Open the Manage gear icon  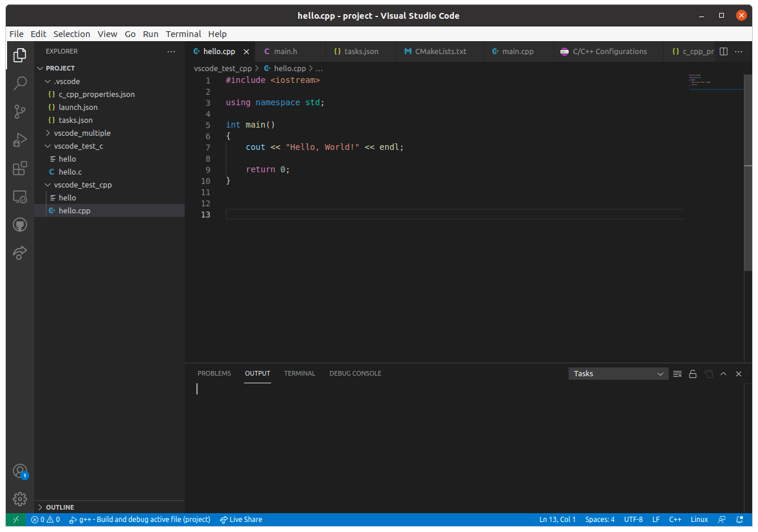click(x=20, y=499)
